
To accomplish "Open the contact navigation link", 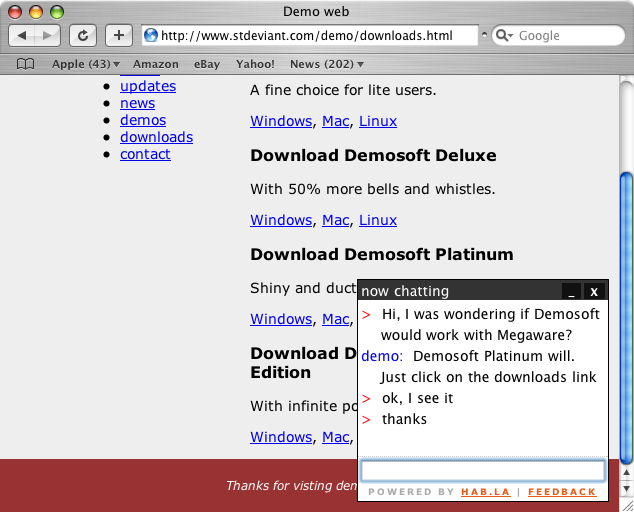I will (145, 154).
